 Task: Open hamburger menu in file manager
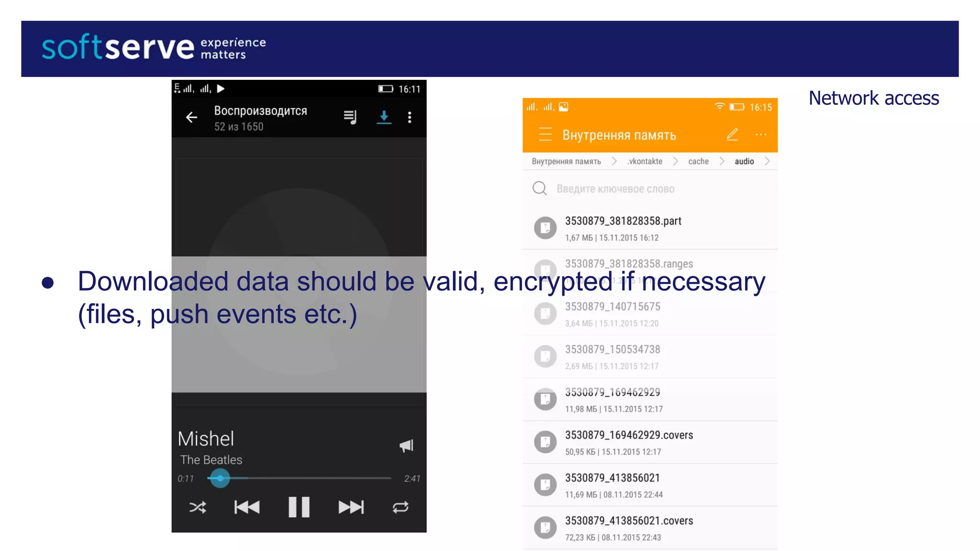tap(545, 134)
